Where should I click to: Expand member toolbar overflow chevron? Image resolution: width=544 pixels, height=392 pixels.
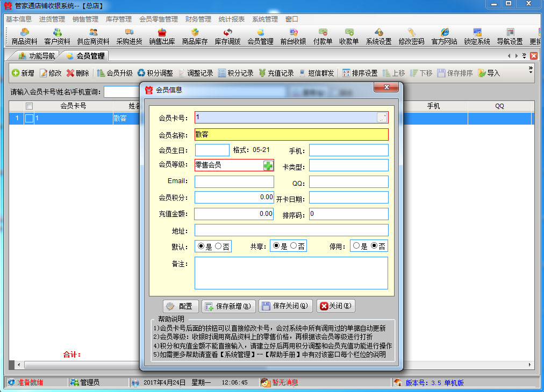click(x=531, y=70)
